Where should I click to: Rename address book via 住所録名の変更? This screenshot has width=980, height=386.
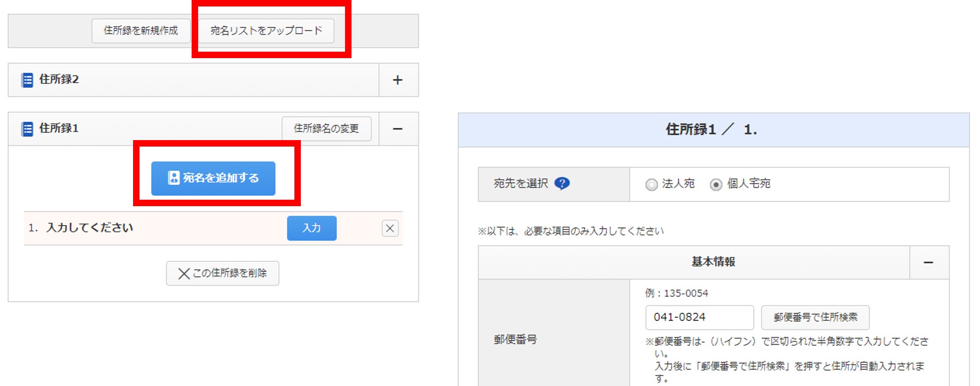point(326,129)
